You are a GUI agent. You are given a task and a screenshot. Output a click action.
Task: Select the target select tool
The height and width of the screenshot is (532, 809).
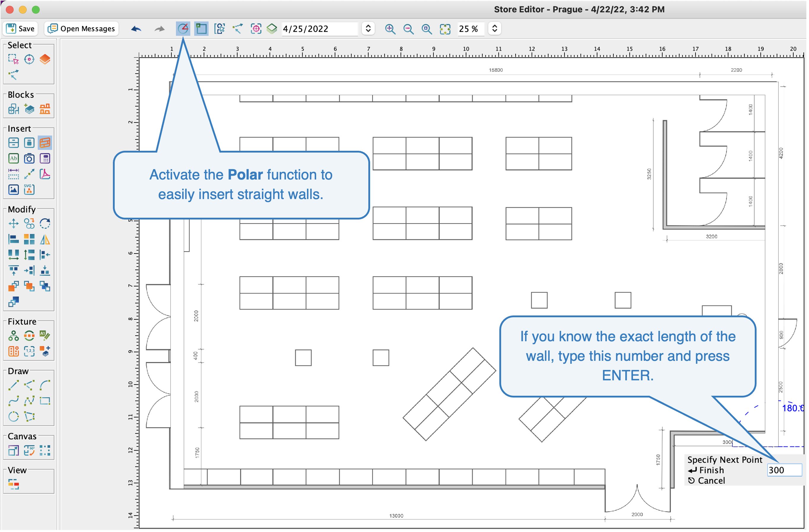29,60
